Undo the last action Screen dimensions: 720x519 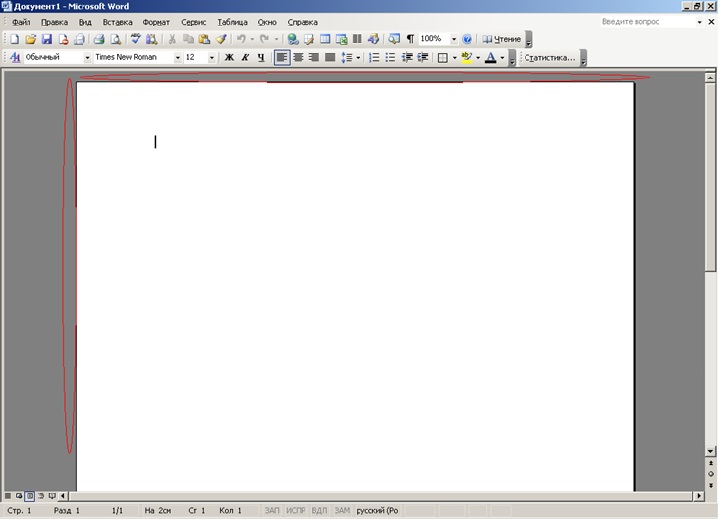[242, 39]
